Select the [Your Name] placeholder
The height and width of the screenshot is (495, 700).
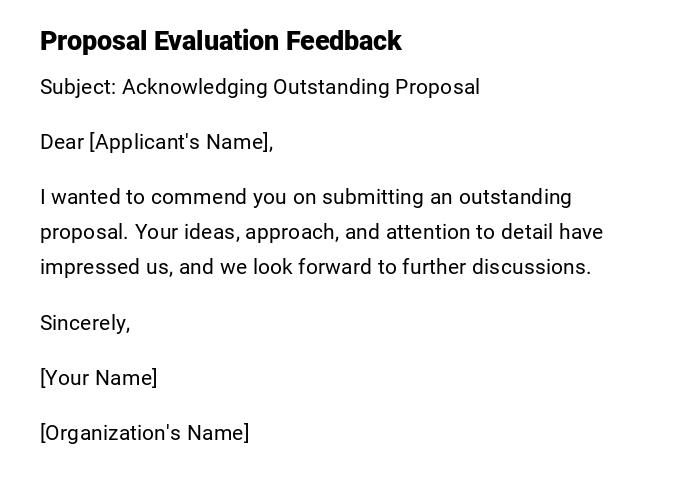(98, 378)
